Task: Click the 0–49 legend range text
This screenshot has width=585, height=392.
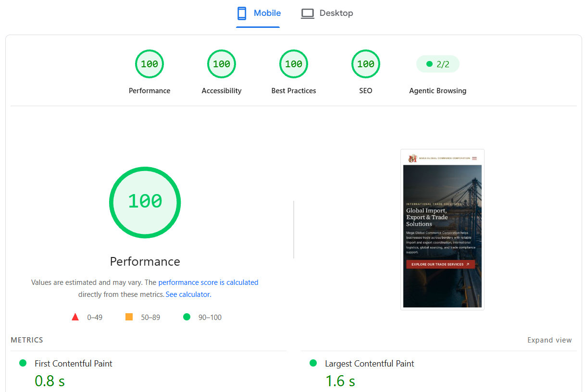Action: (95, 318)
